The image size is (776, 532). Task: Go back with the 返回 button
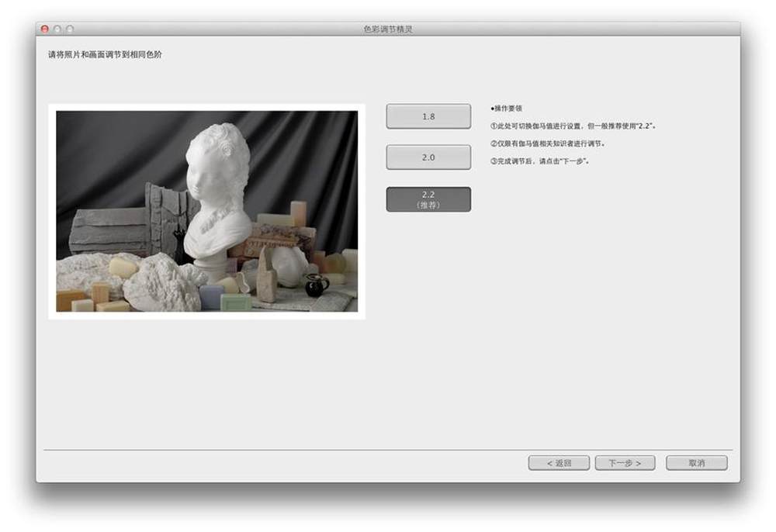click(x=559, y=463)
